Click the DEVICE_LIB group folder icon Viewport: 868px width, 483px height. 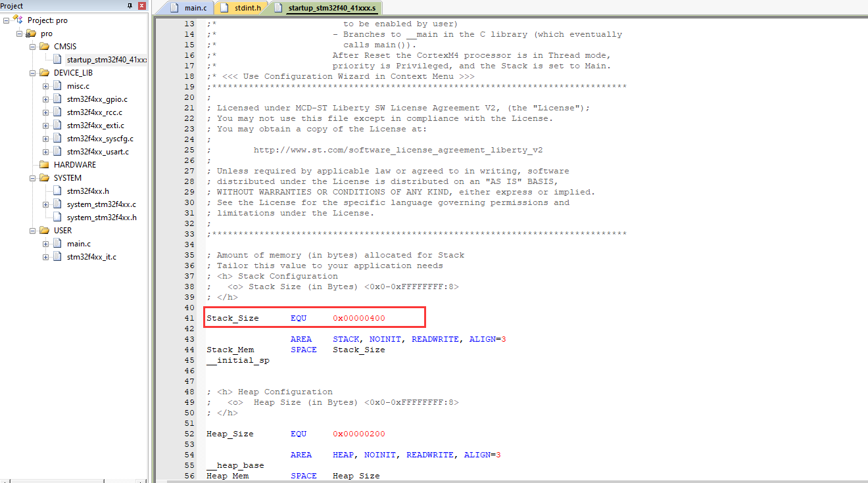[x=44, y=73]
